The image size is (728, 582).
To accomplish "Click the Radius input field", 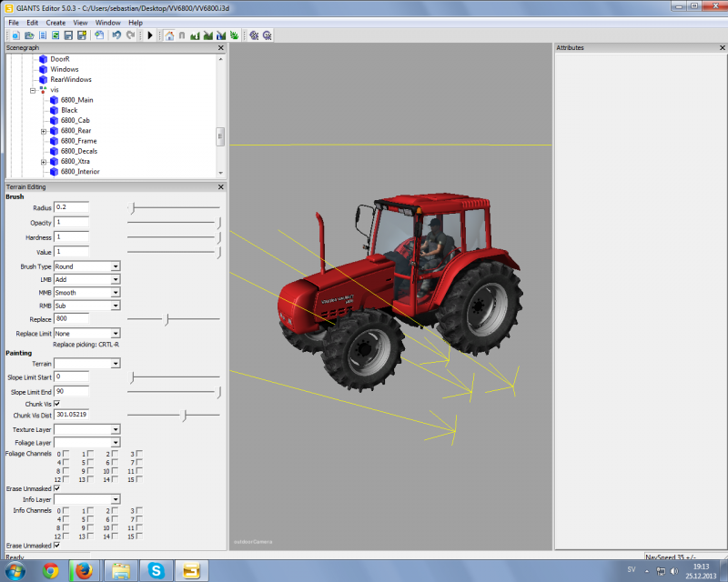I will [x=72, y=207].
